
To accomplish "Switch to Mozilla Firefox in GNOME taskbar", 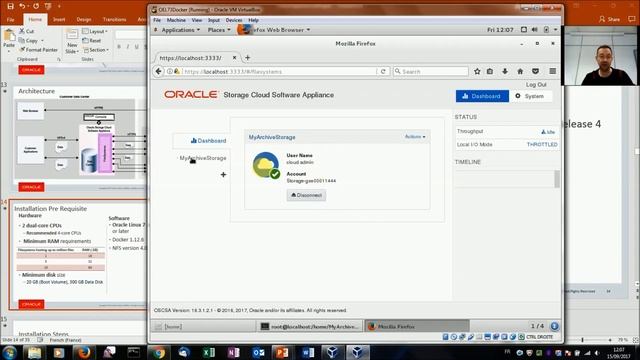I will tap(417, 326).
